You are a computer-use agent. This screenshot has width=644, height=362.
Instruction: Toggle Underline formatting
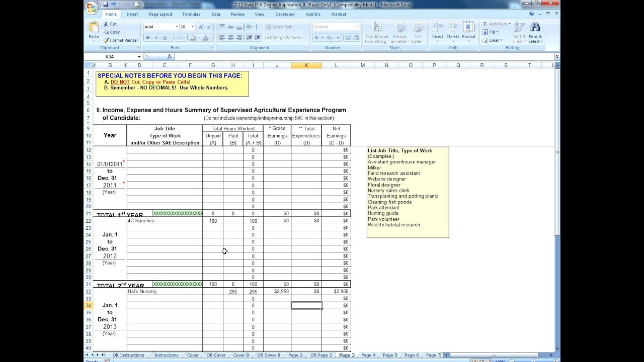coord(165,38)
